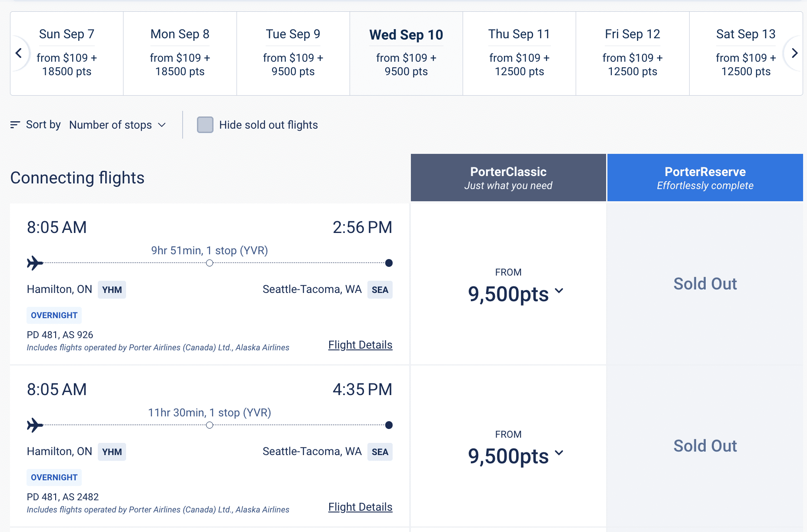This screenshot has width=807, height=532.
Task: Click YVR stop marker on second flight
Action: [x=210, y=425]
